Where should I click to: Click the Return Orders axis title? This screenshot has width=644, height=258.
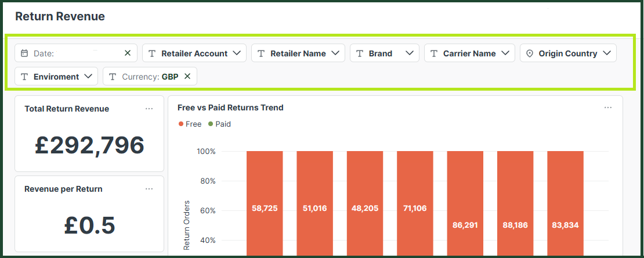click(187, 225)
